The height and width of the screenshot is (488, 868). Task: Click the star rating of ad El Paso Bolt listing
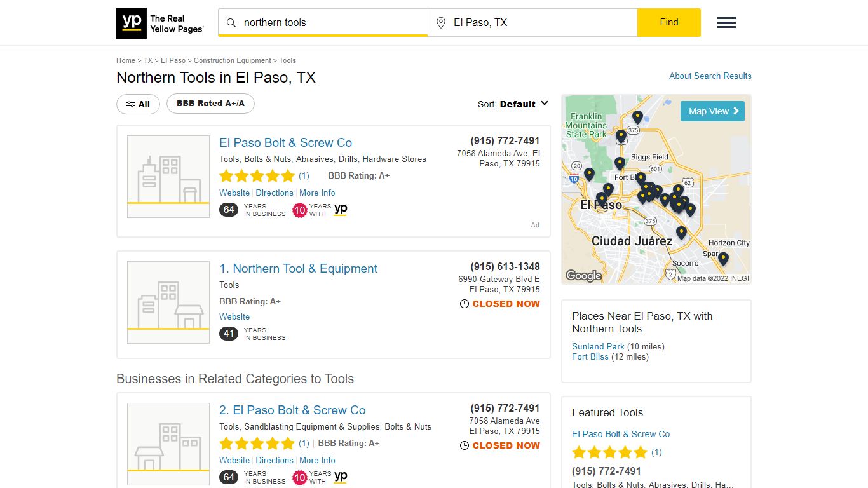pyautogui.click(x=257, y=176)
